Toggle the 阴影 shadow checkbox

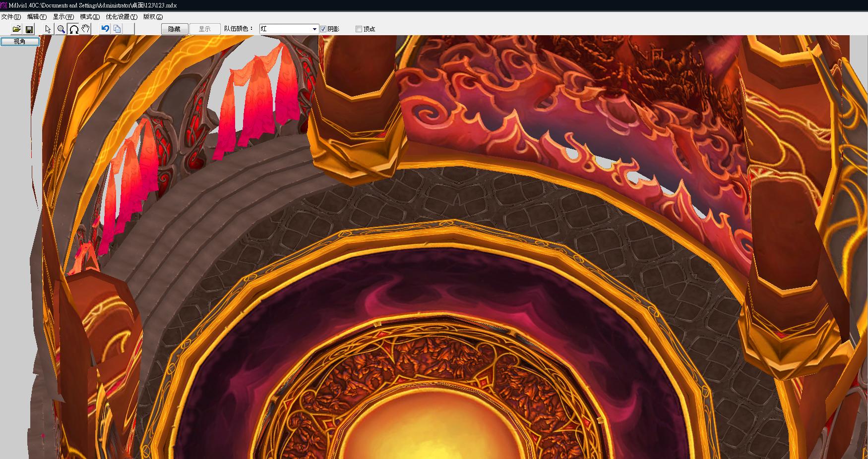(x=323, y=29)
